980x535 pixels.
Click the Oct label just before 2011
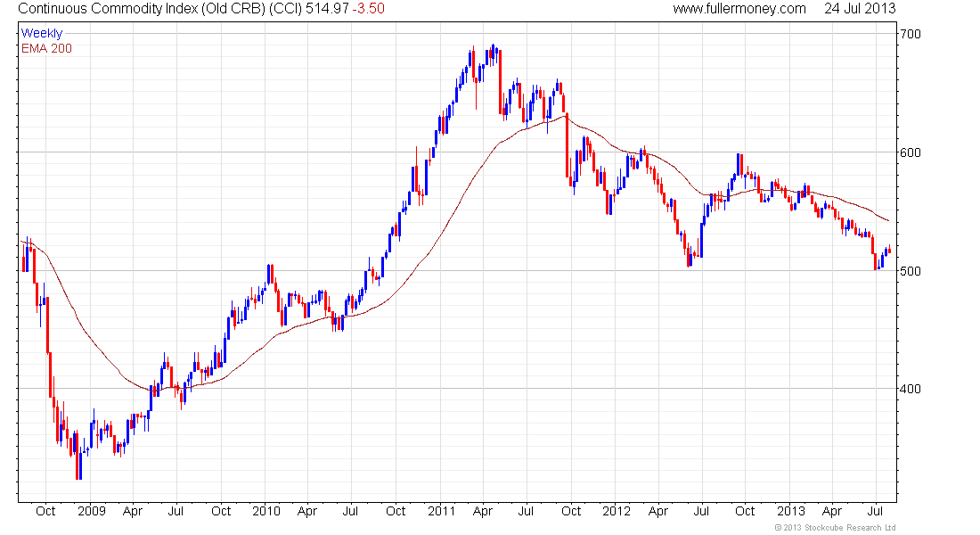click(x=396, y=511)
